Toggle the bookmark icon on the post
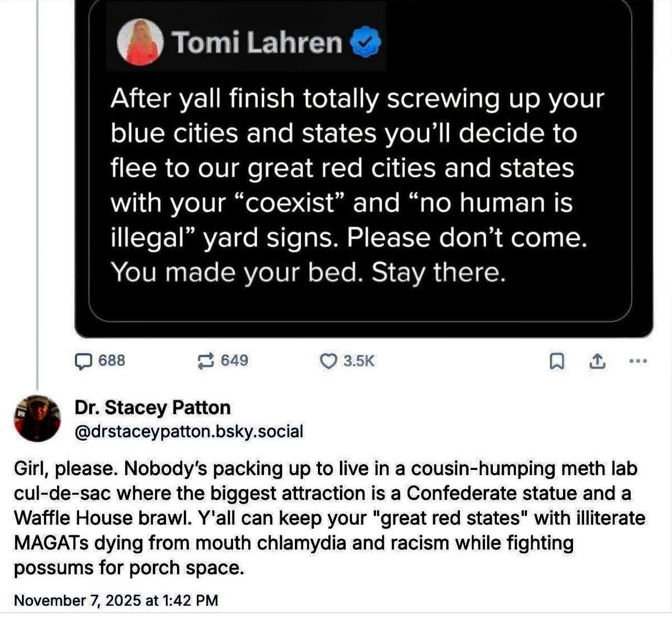The image size is (672, 624). tap(556, 361)
